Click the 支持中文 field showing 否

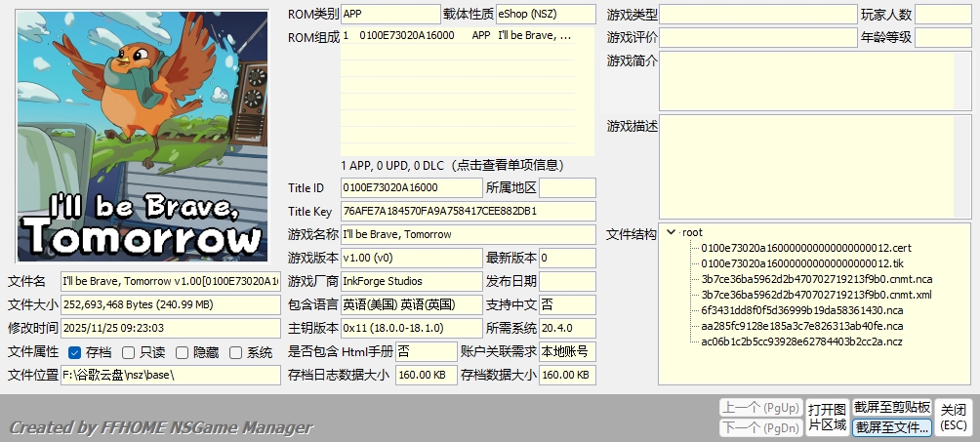567,305
